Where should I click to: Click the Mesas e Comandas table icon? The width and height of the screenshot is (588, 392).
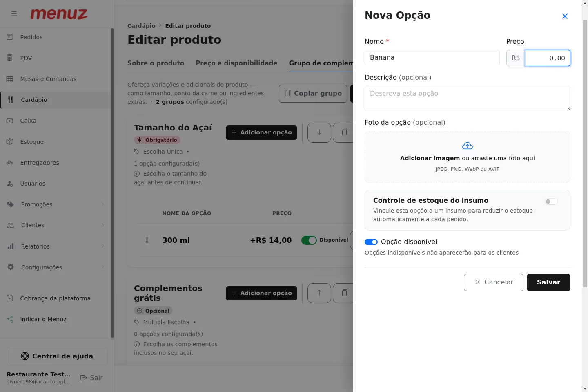coord(10,79)
